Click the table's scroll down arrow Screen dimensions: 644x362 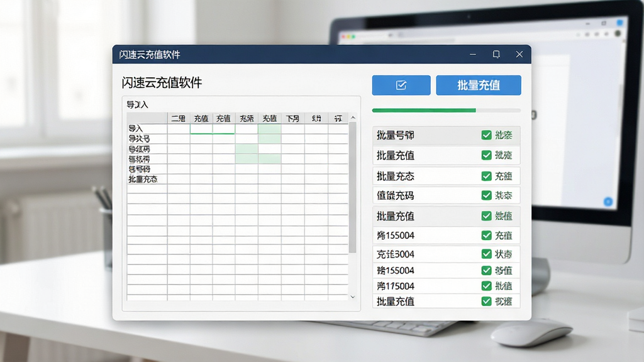[353, 297]
